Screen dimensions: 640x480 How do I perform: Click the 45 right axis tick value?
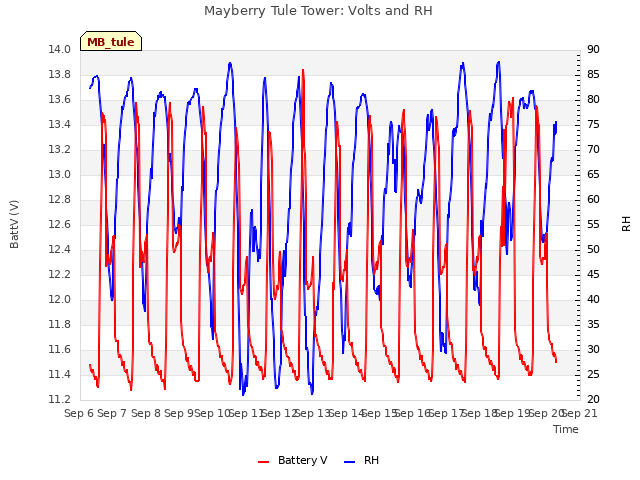click(593, 274)
